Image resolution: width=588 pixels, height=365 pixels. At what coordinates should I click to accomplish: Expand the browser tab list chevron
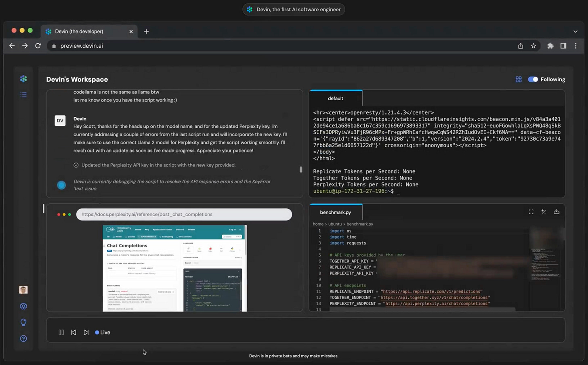575,32
